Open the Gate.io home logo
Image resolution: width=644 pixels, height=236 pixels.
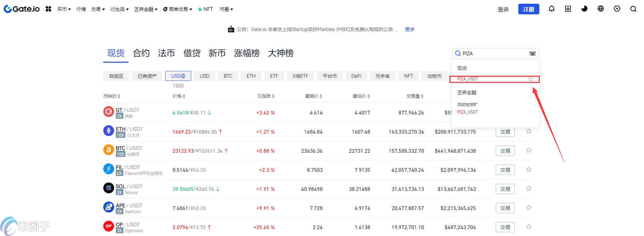22,9
